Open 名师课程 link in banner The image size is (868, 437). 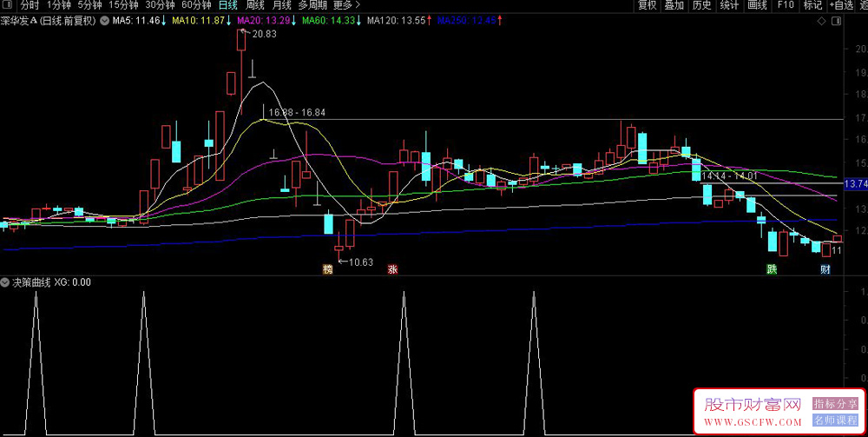(835, 420)
